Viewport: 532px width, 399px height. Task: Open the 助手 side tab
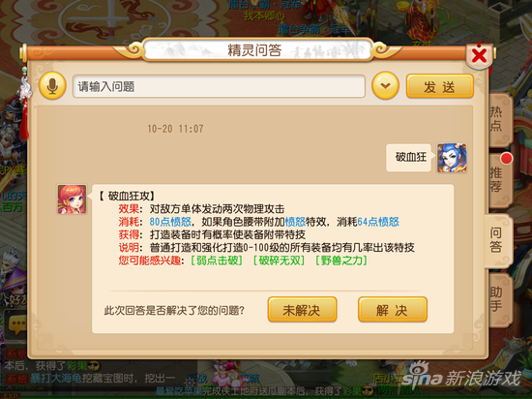[x=499, y=300]
